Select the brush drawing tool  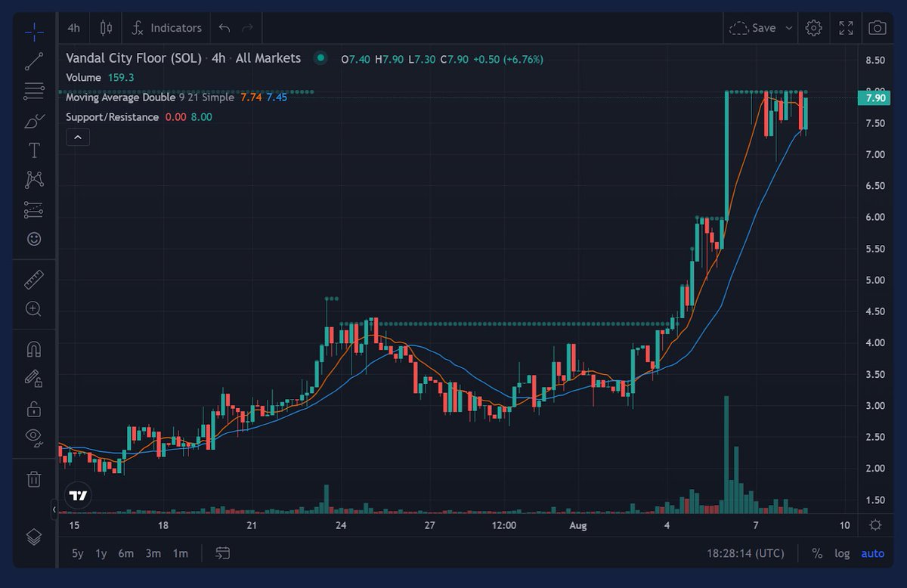tap(34, 121)
